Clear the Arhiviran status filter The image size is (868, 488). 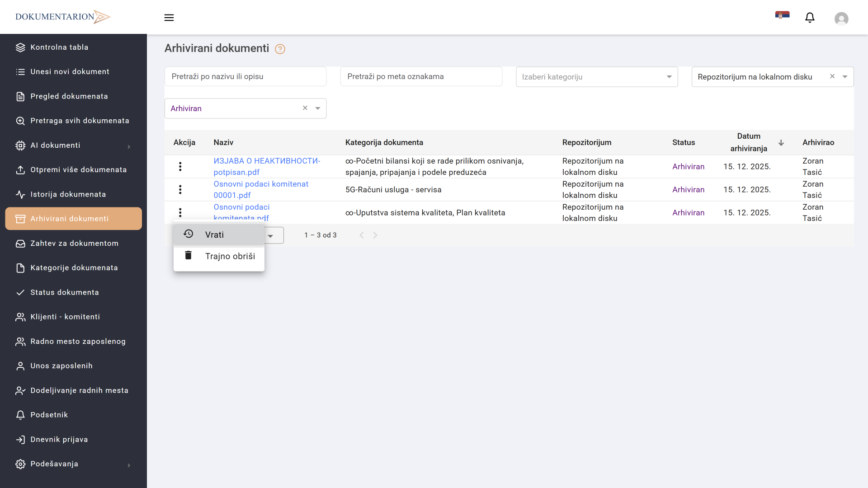[305, 108]
